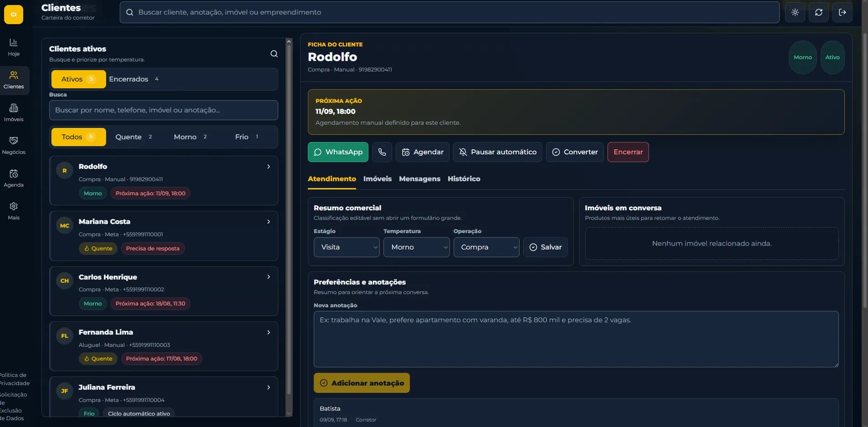
Task: Click the Solicitação de Exclusão de Dados link
Action: pos(13,407)
